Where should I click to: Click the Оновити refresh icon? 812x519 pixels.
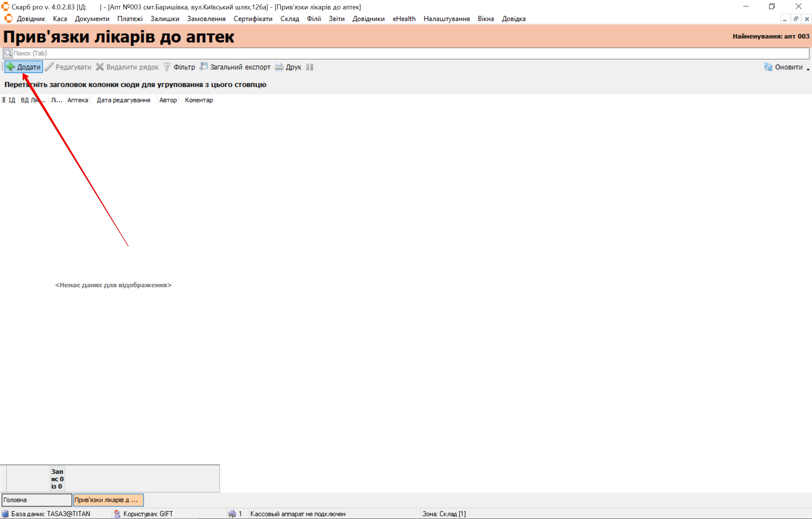768,67
